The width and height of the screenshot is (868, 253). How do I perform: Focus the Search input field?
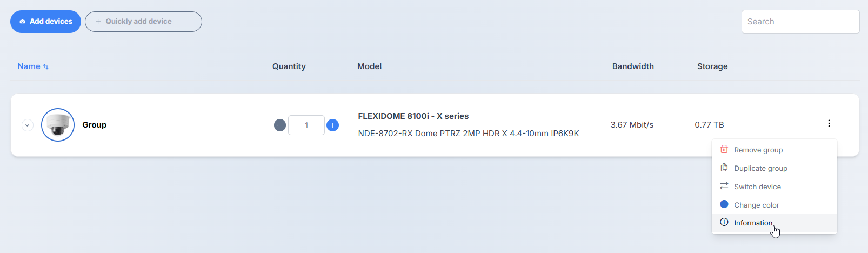(x=800, y=22)
